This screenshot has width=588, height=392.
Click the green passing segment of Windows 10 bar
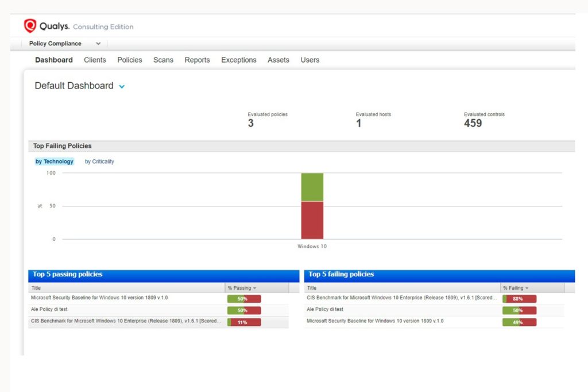tap(312, 187)
